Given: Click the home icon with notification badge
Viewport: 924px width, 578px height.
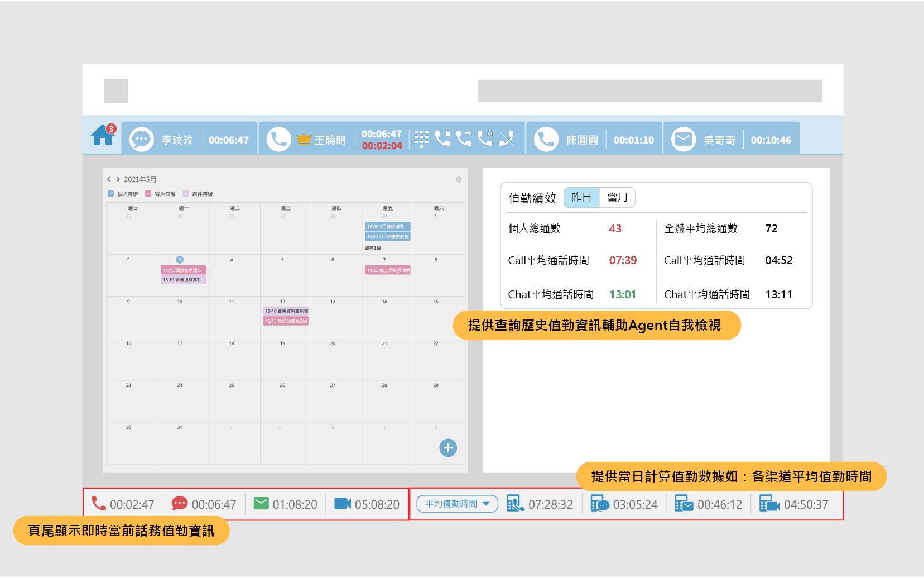Looking at the screenshot, I should click(x=103, y=135).
